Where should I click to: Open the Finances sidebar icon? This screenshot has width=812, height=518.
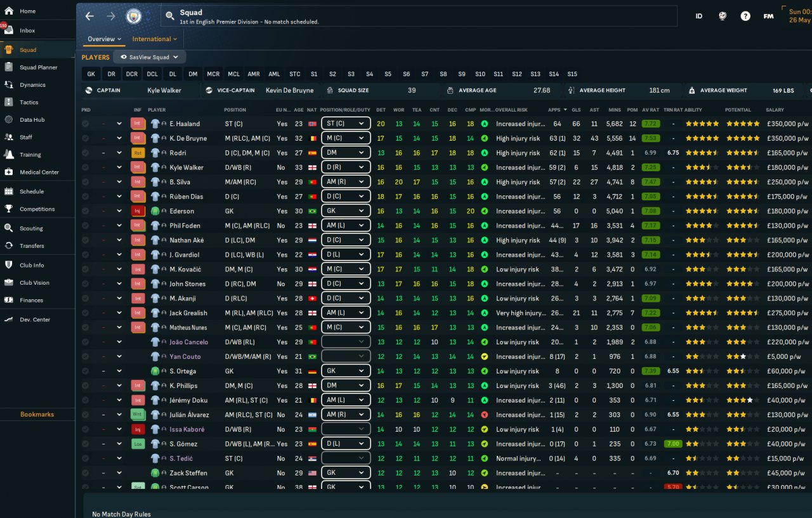coord(8,300)
